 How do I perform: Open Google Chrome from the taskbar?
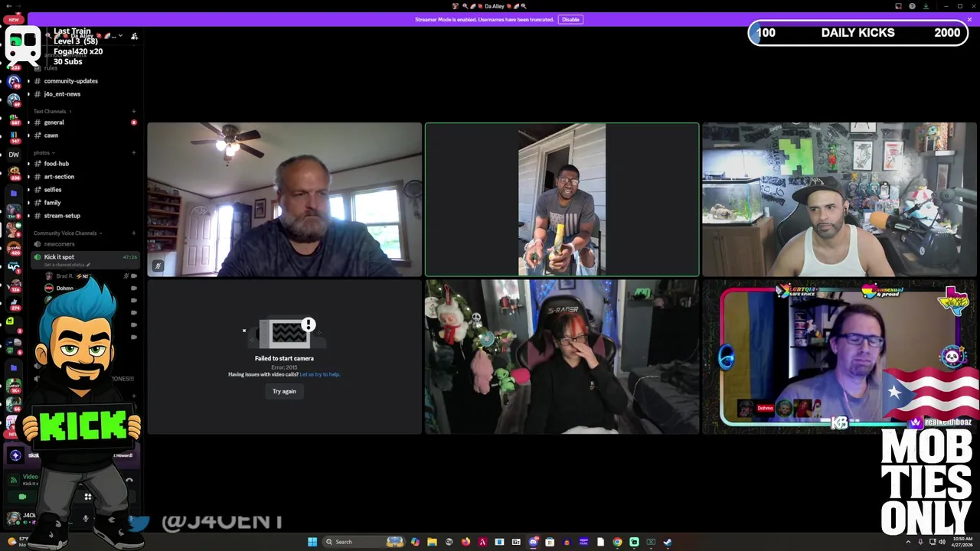[617, 542]
